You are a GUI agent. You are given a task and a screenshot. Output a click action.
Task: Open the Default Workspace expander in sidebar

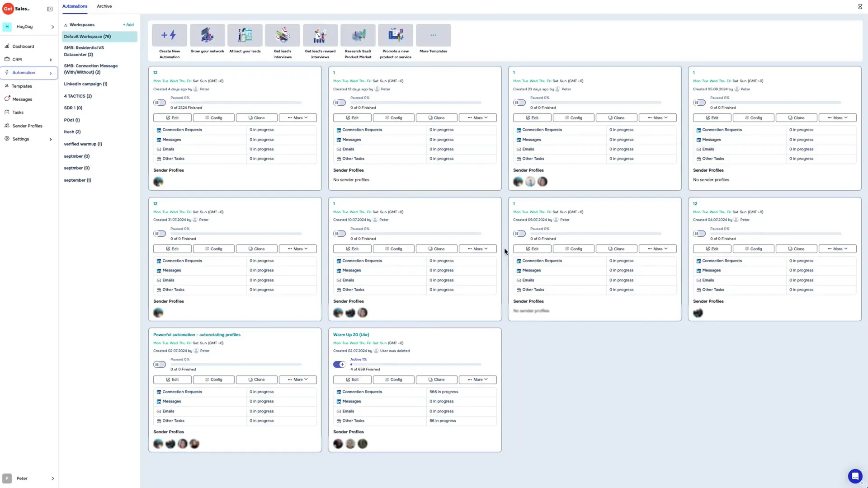pos(88,36)
